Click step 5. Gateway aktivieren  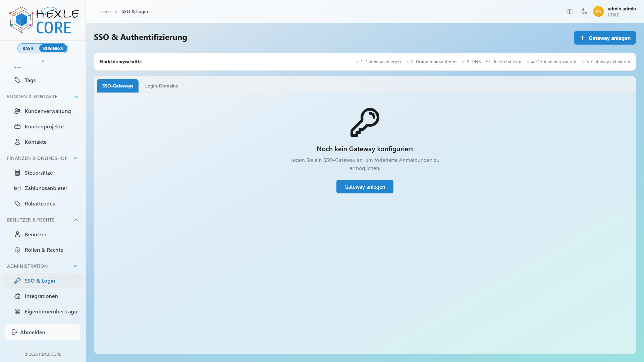606,62
